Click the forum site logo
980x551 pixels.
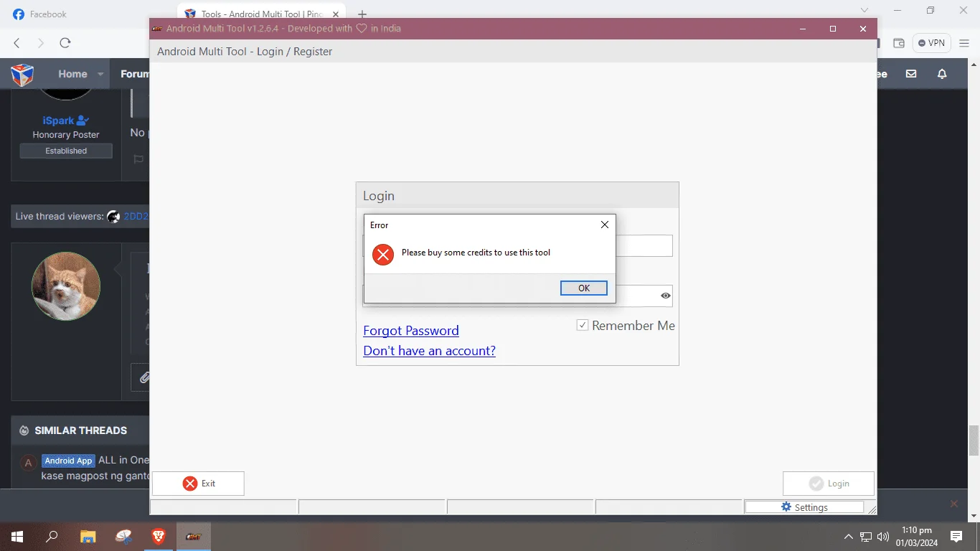pos(22,74)
